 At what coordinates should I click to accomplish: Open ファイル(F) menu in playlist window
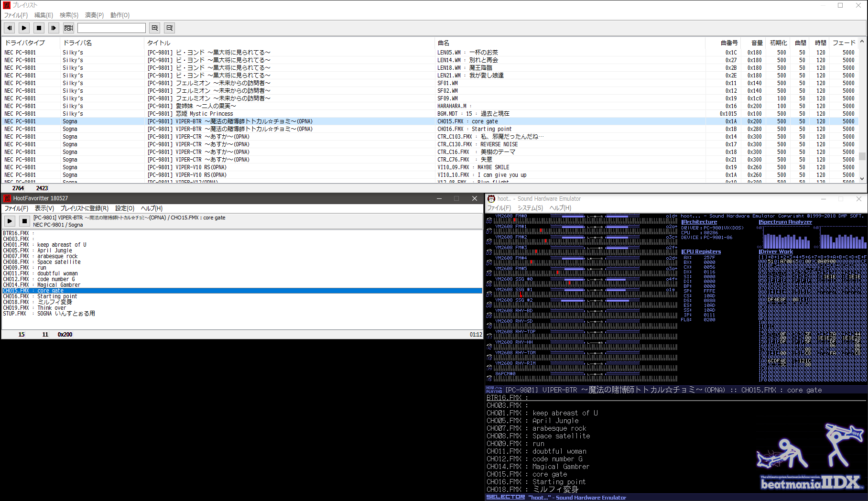(x=16, y=15)
